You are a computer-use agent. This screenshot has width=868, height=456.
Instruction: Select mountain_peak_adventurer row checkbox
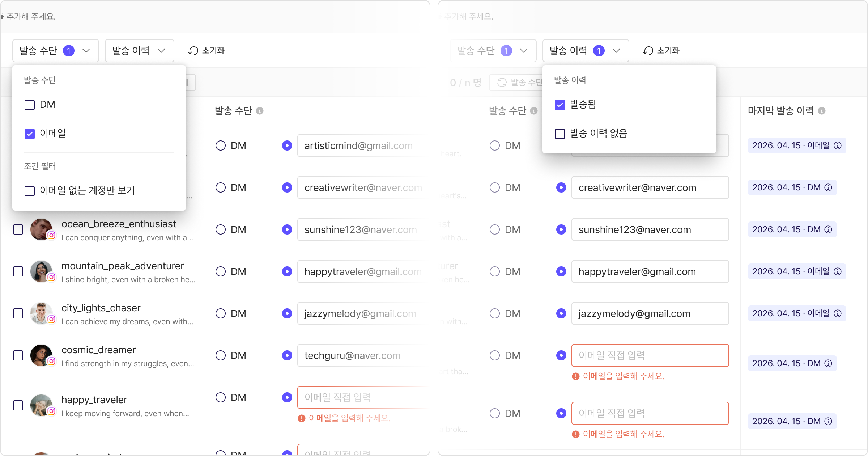(x=18, y=271)
